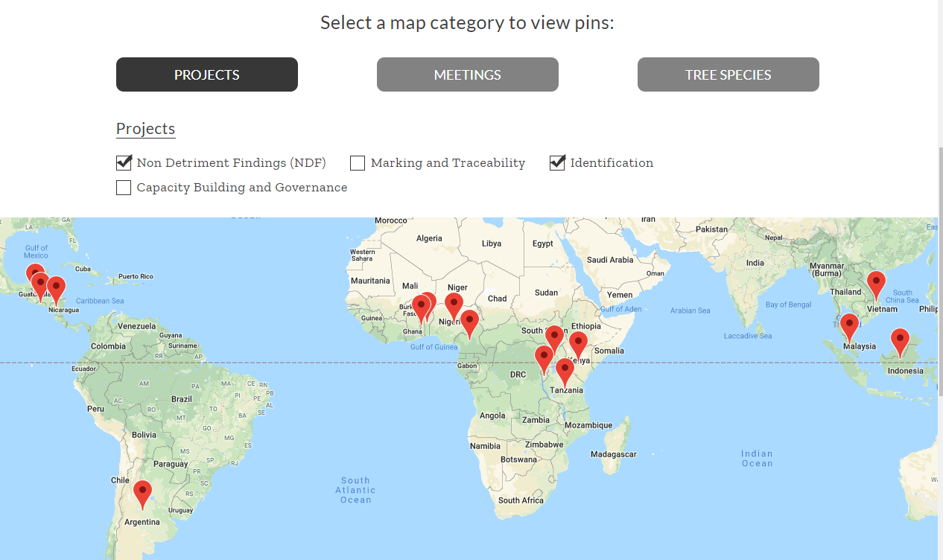943x560 pixels.
Task: Click the map pin in Indonesia
Action: click(900, 341)
